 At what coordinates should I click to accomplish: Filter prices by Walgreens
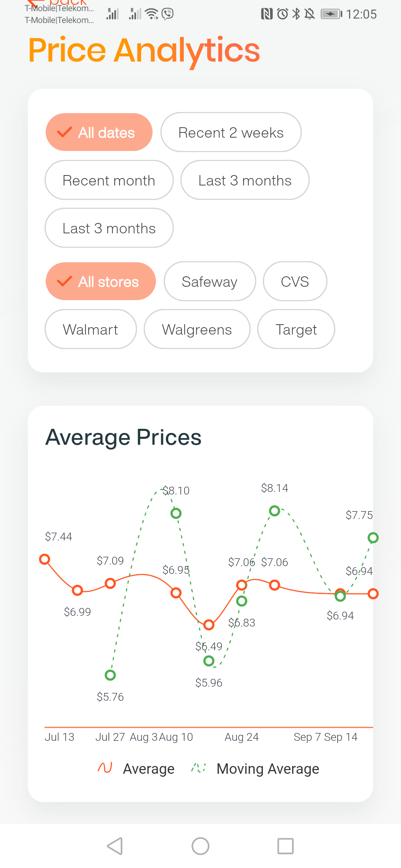[197, 329]
